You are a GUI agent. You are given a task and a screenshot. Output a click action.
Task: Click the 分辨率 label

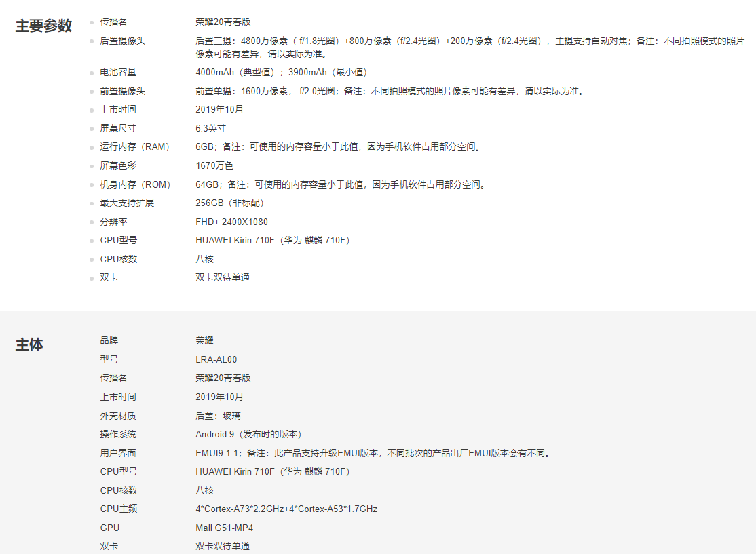tap(114, 222)
